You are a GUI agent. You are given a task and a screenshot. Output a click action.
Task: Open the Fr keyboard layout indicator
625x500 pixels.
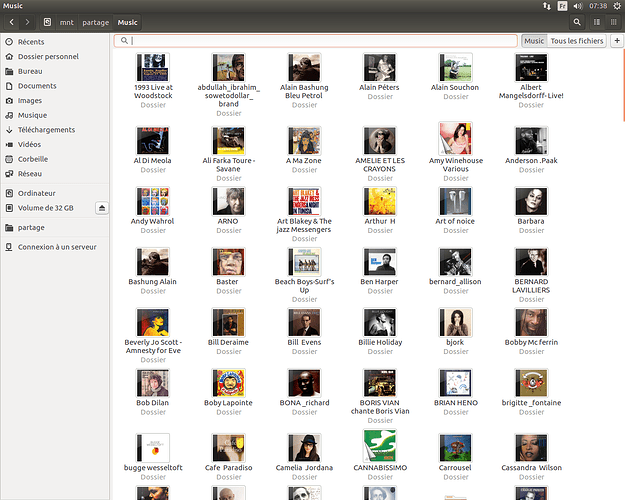[562, 6]
